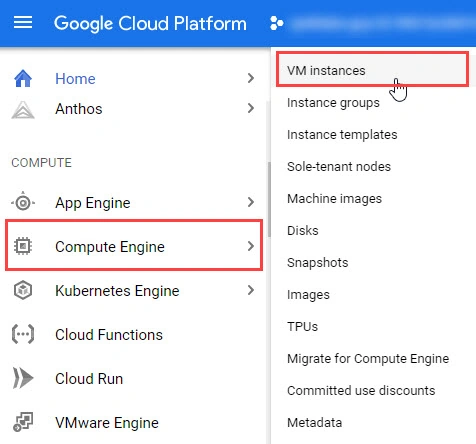Click the navigation sidebar scrollbar
The width and height of the screenshot is (476, 444).
click(x=269, y=199)
